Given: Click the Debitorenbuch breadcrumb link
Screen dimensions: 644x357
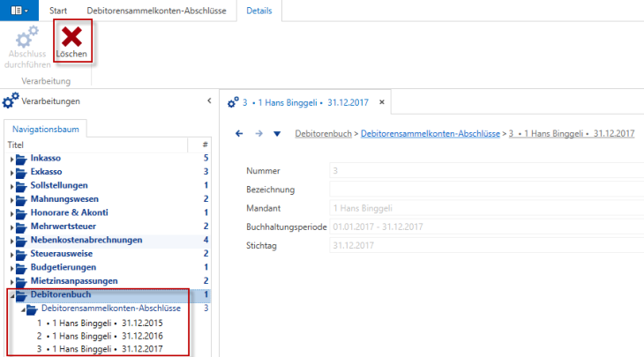Looking at the screenshot, I should (323, 134).
